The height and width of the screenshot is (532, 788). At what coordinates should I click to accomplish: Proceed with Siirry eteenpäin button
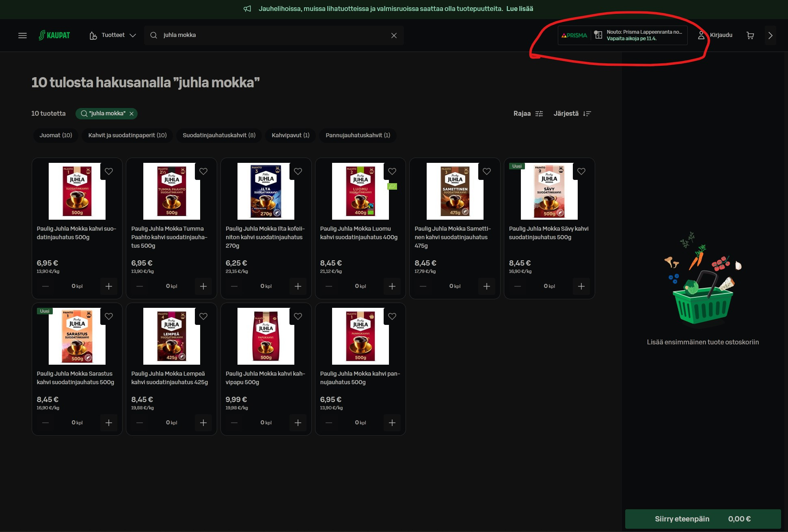click(x=703, y=519)
